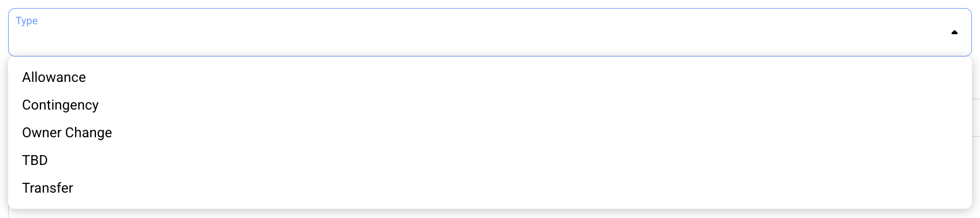The height and width of the screenshot is (218, 980).
Task: Click the black triangle caret in Type field
Action: (x=954, y=32)
